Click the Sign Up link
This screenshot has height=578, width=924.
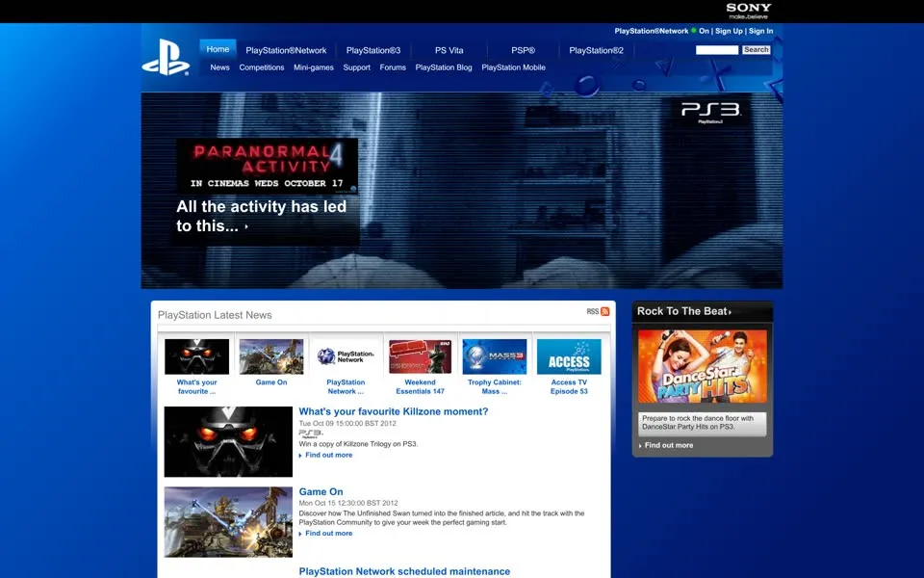pyautogui.click(x=729, y=31)
